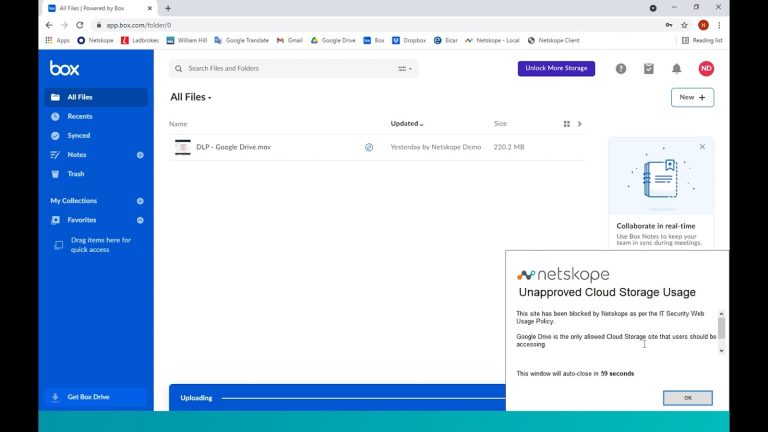768x432 pixels.
Task: Click the sync status icon on file row
Action: tap(369, 147)
